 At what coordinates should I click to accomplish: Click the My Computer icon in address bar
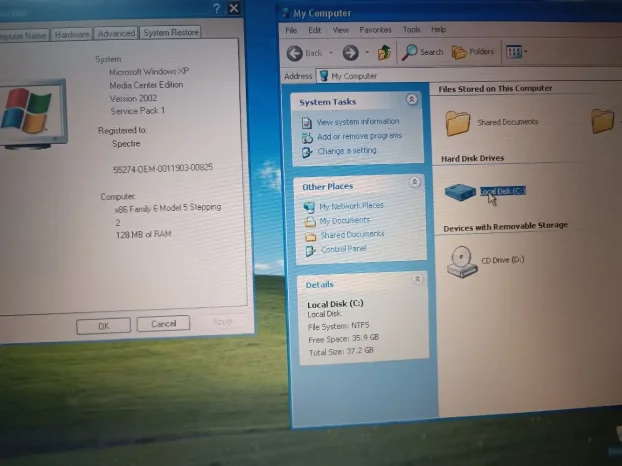pos(324,75)
